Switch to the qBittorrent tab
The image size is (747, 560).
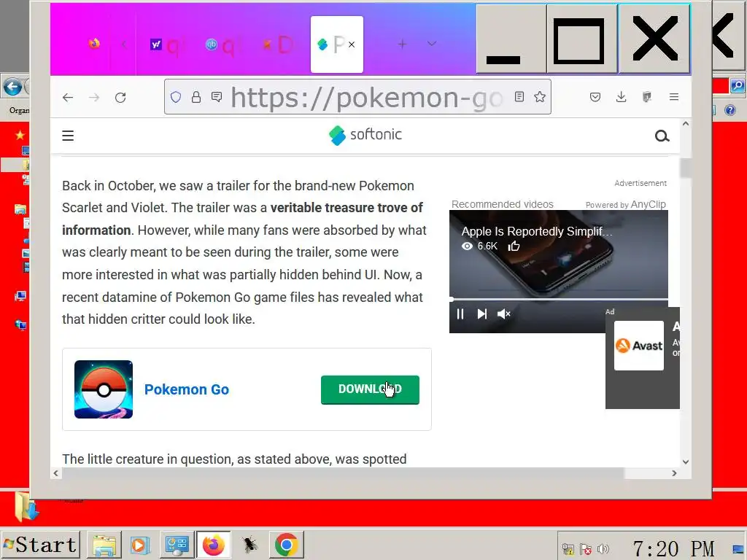[220, 44]
